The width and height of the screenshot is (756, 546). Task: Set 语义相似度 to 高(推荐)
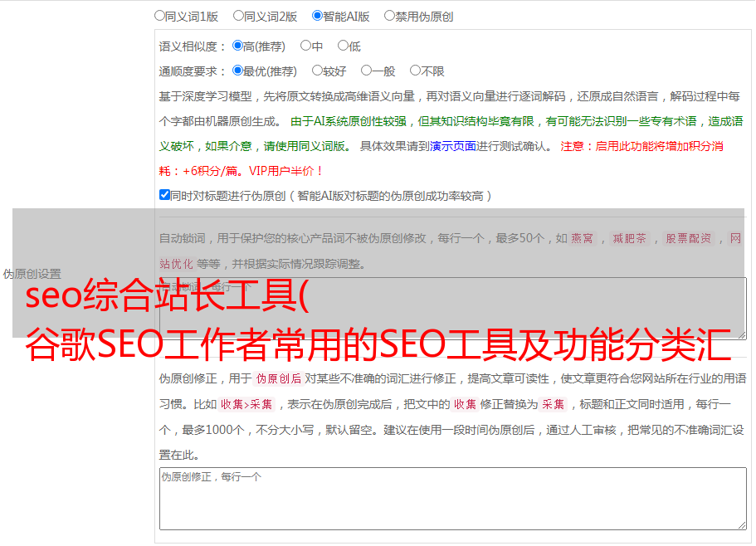point(237,46)
